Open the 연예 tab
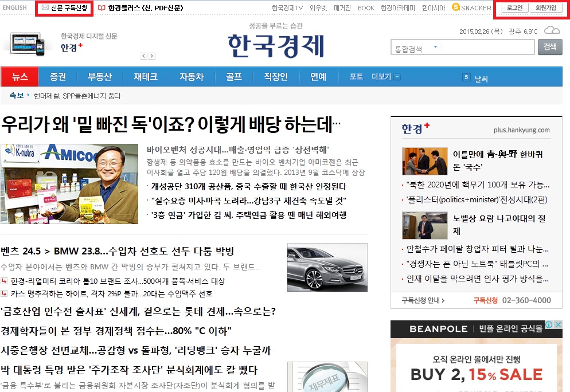 pyautogui.click(x=318, y=77)
